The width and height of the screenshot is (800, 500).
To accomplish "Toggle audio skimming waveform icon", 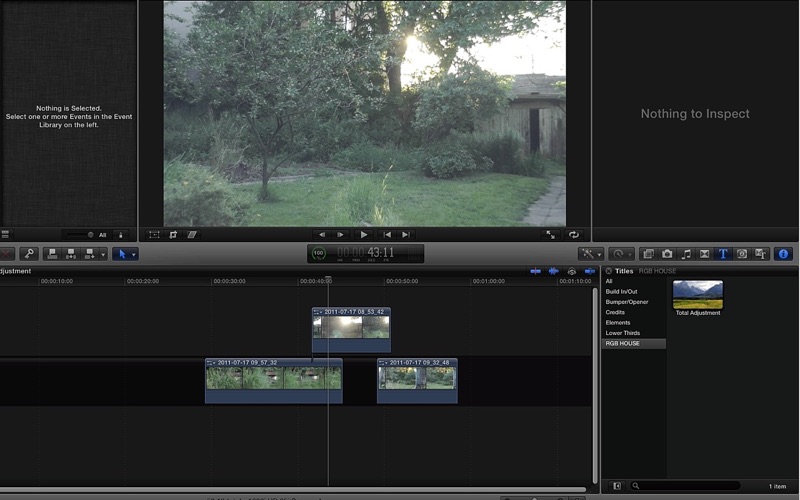I will coord(554,271).
